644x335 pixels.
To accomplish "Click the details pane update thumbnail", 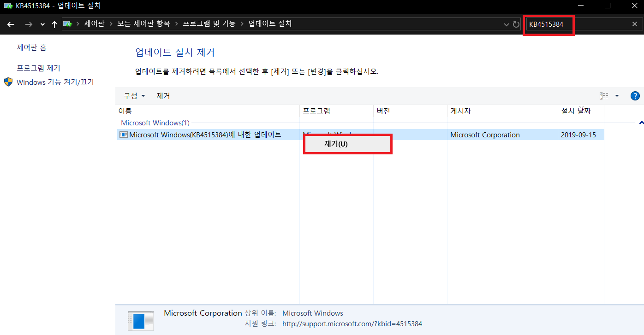I will pos(140,320).
